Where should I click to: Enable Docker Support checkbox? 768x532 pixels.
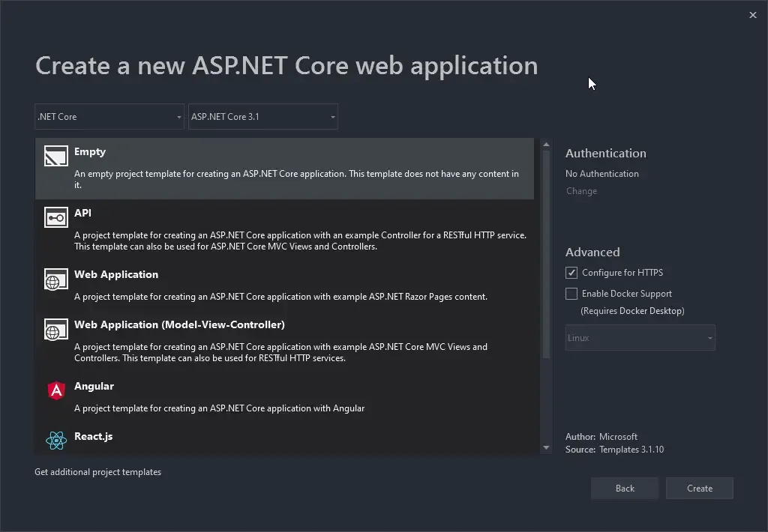[x=571, y=293]
